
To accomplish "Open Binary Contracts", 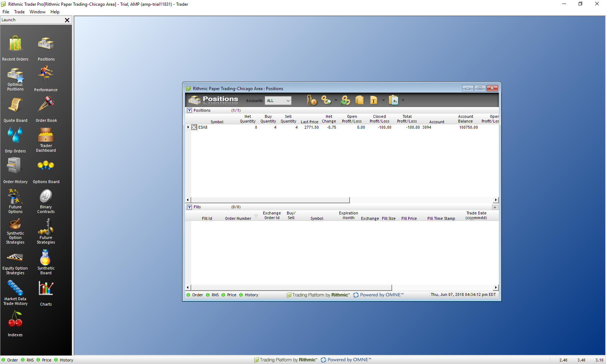I will click(46, 201).
